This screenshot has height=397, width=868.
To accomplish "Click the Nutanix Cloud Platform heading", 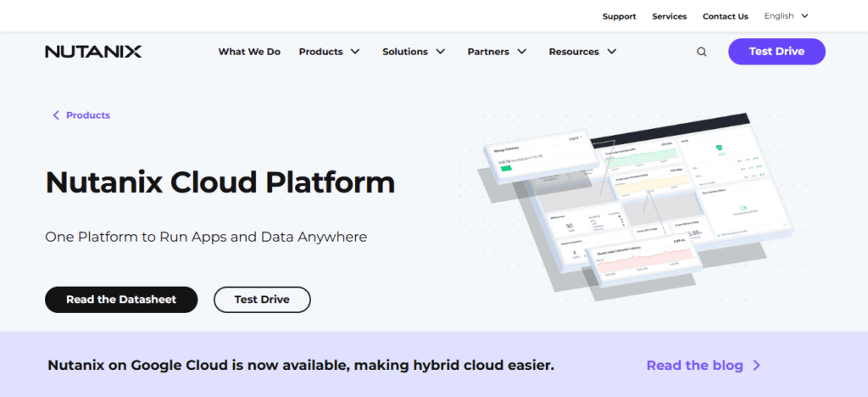I will click(220, 182).
